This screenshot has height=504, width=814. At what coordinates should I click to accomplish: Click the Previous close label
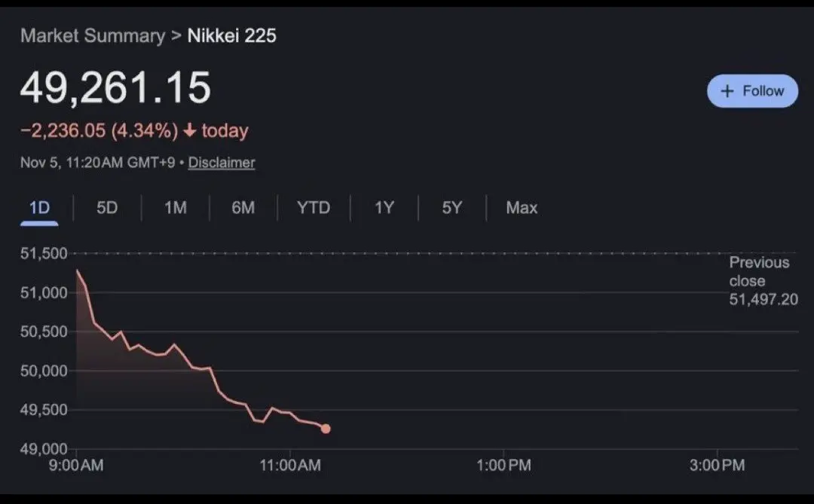pyautogui.click(x=759, y=272)
